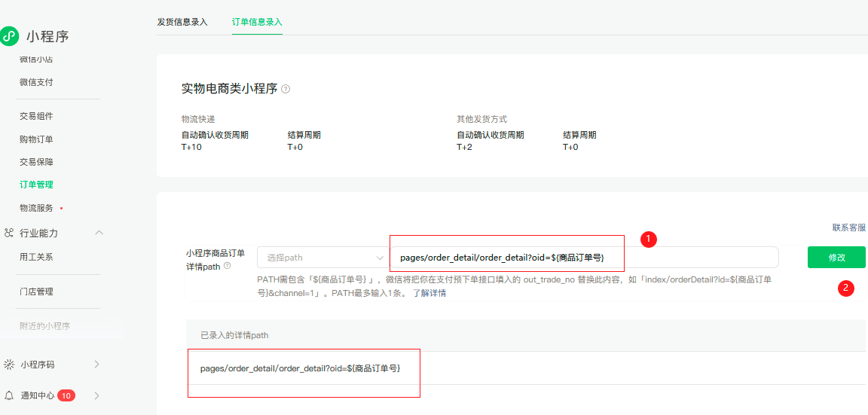This screenshot has width=868, height=415.
Task: Open the 选择path dropdown
Action: pos(323,258)
